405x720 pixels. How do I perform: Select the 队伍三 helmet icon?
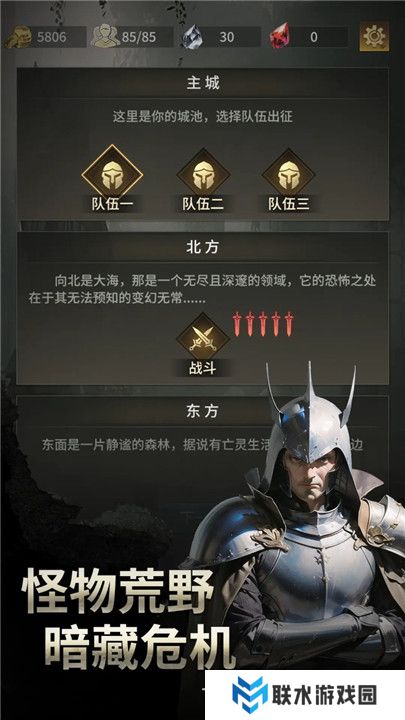(x=288, y=175)
